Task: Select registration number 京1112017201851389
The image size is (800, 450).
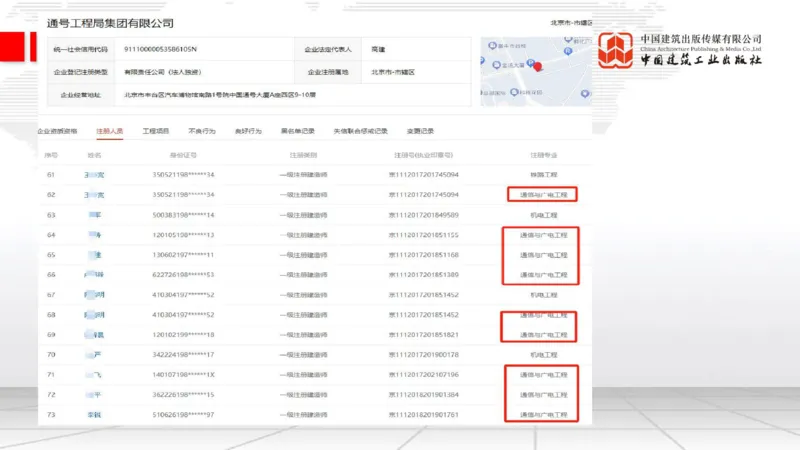Action: coord(423,274)
